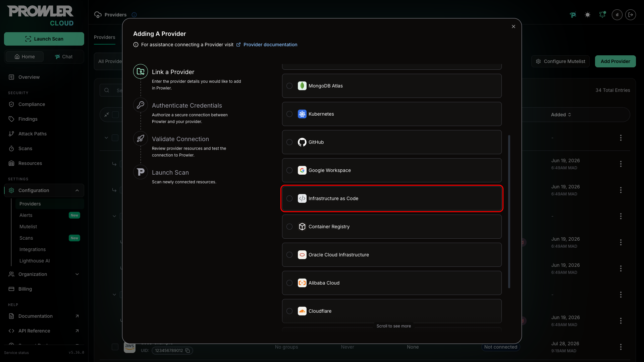Switch to the Home tab
The height and width of the screenshot is (362, 644).
(24, 57)
